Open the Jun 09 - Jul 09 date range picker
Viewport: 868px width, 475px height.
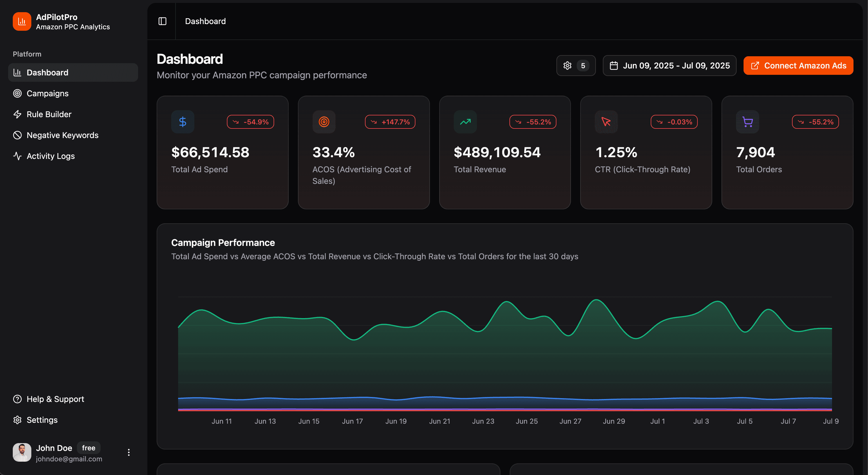coord(669,65)
